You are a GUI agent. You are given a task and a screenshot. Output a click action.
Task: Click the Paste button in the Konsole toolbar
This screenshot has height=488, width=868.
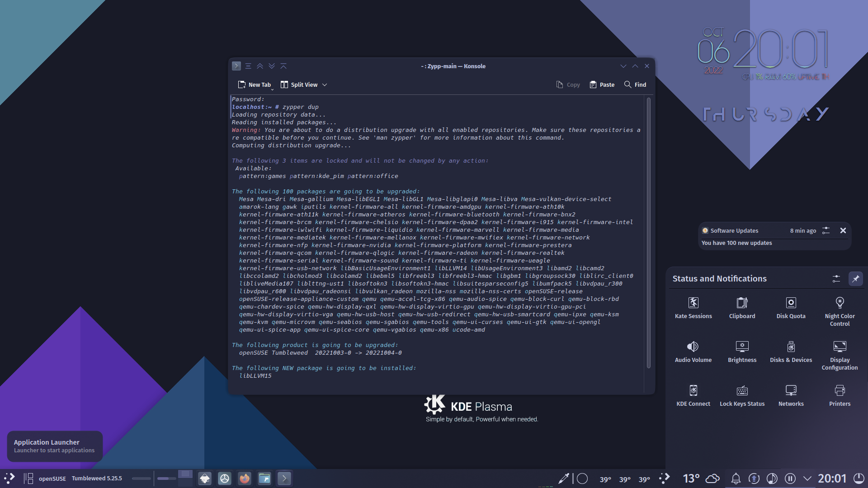[602, 84]
